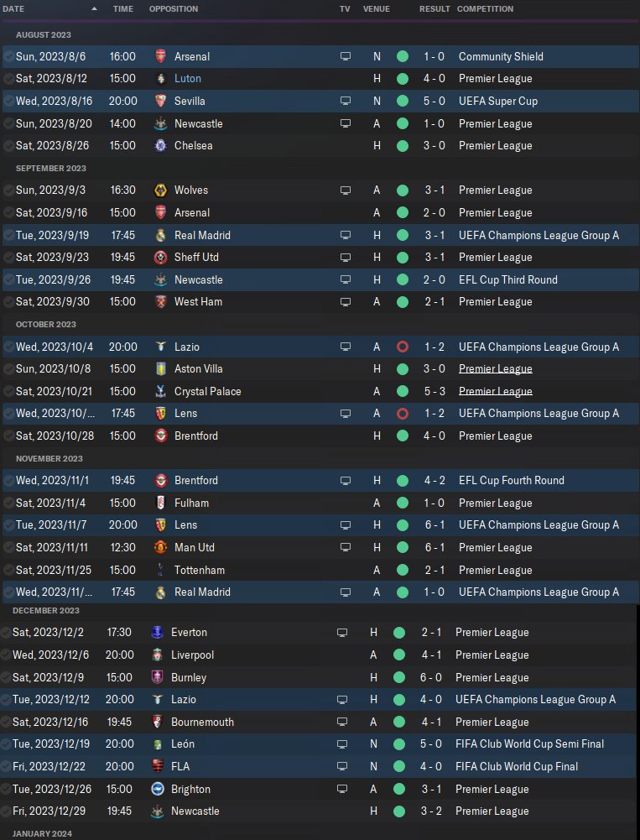Screen dimensions: 640x840
Task: Sort fixtures by the Opposition column header
Action: coord(174,9)
